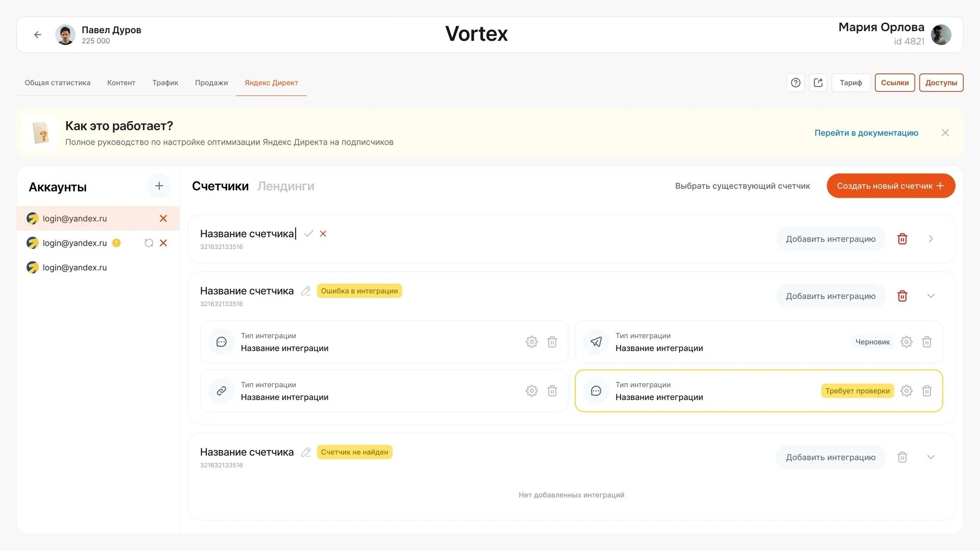The height and width of the screenshot is (551, 980).
Task: Open settings of chat integration without status badge
Action: 532,342
